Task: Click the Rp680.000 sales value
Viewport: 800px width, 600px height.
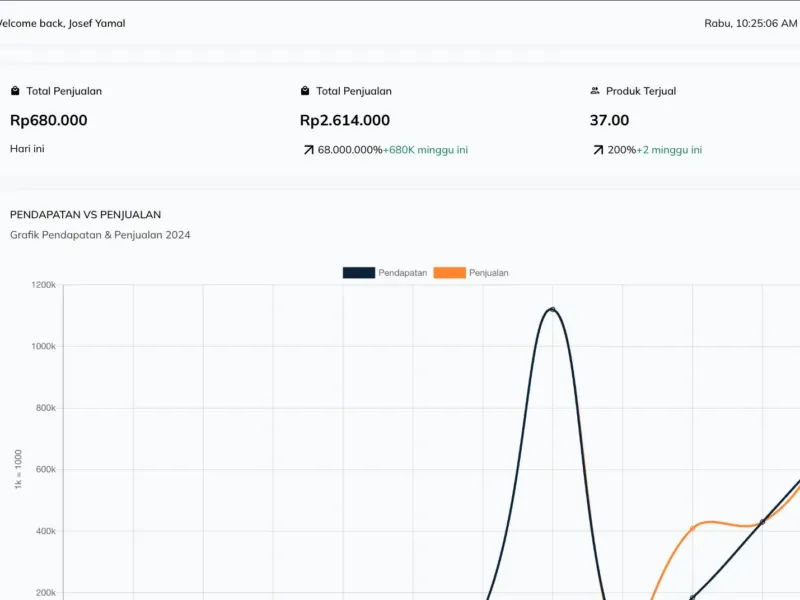Action: click(49, 120)
